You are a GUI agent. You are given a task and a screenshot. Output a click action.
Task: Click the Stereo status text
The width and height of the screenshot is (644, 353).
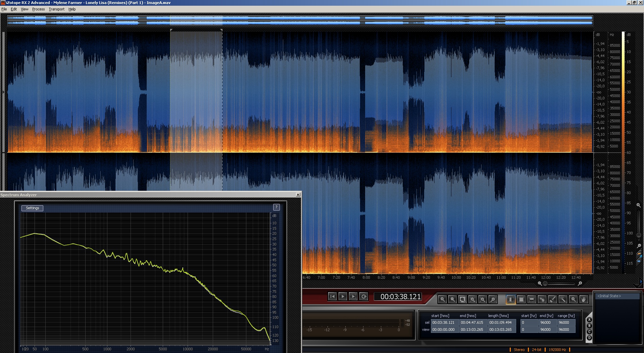(519, 350)
